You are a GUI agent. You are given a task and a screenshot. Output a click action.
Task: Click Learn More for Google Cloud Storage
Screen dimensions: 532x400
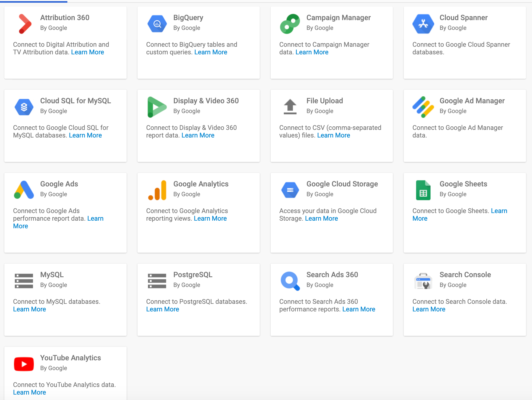(321, 218)
